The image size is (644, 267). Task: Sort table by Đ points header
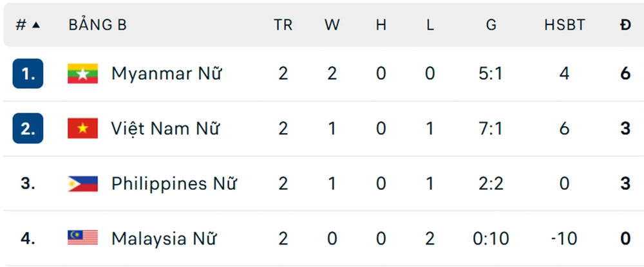(x=625, y=25)
